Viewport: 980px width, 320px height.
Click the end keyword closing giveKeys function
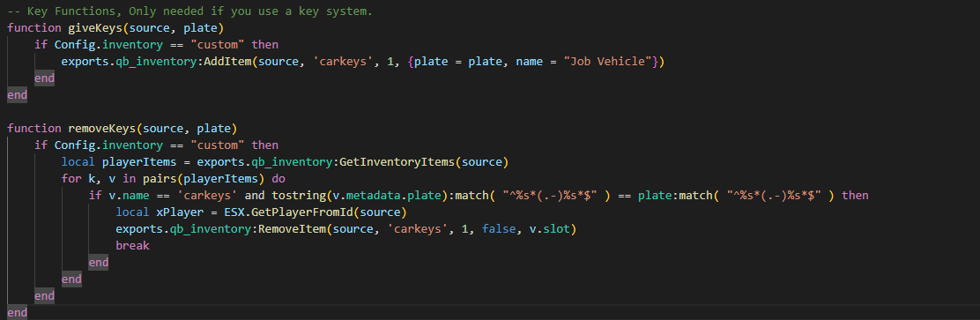(x=17, y=95)
